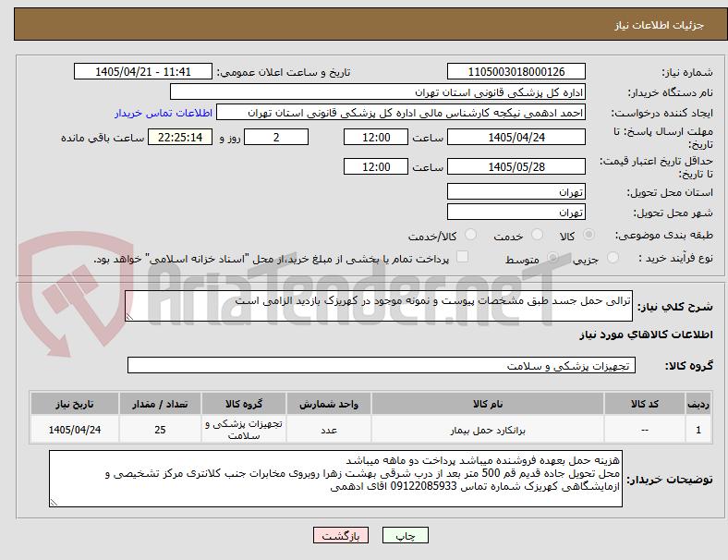Click the توضیحات خریدار notes textarea
The width and height of the screenshot is (728, 560).
[x=335, y=479]
